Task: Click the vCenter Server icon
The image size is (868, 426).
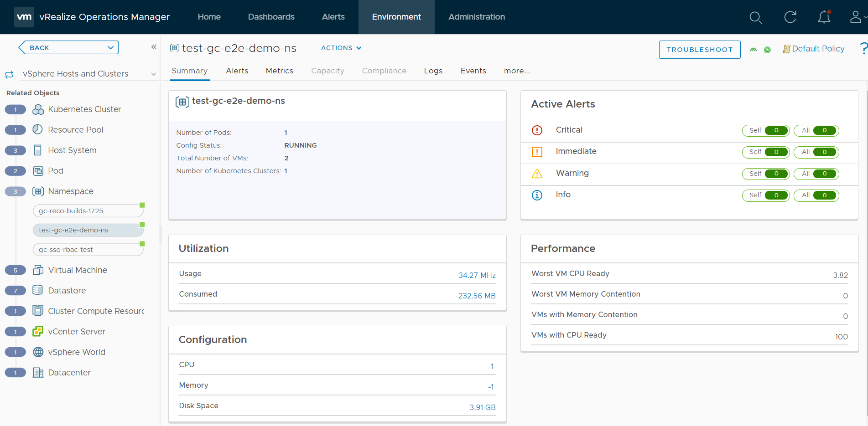Action: click(x=38, y=332)
